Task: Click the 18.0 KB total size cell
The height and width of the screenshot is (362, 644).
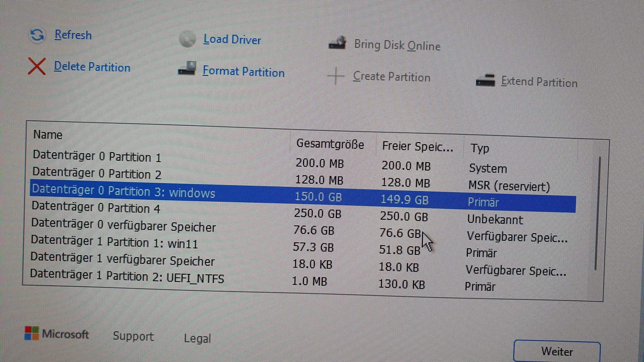Action: [x=312, y=264]
